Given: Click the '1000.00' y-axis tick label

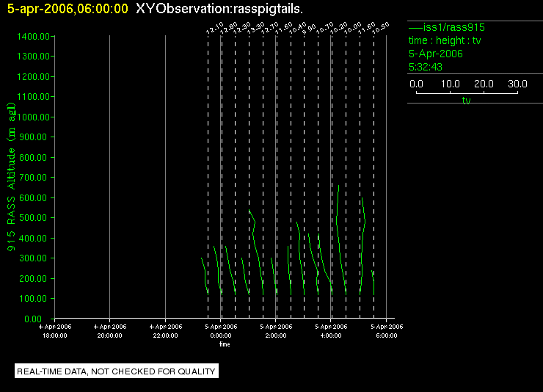Looking at the screenshot, I should 33,117.
